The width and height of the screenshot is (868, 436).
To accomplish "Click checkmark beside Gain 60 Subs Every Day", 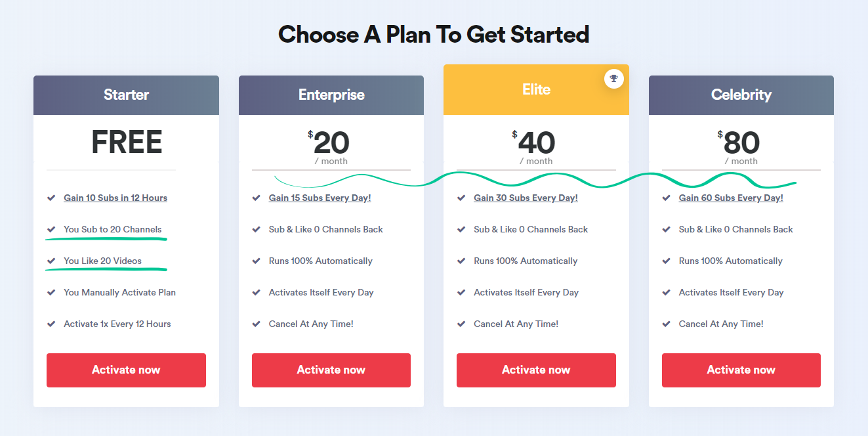I will click(x=667, y=198).
